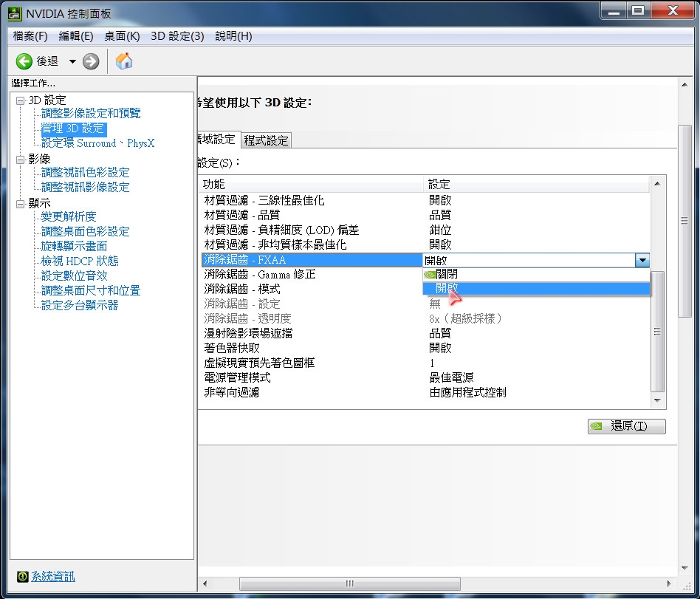Open 變更解析度 page

tap(69, 216)
